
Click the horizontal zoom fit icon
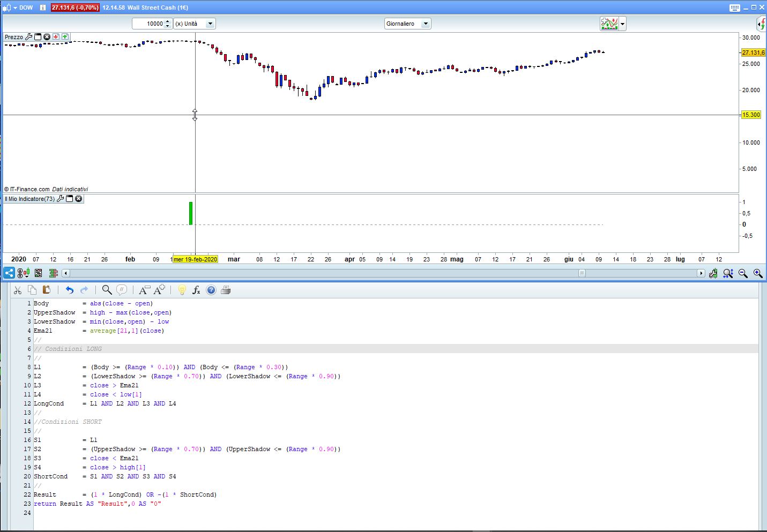(728, 273)
